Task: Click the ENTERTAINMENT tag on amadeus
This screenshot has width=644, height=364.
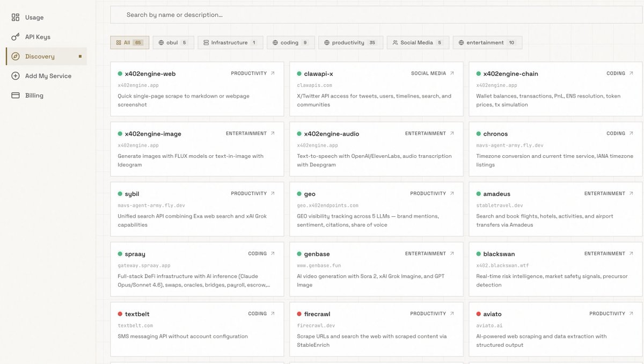Action: [605, 193]
